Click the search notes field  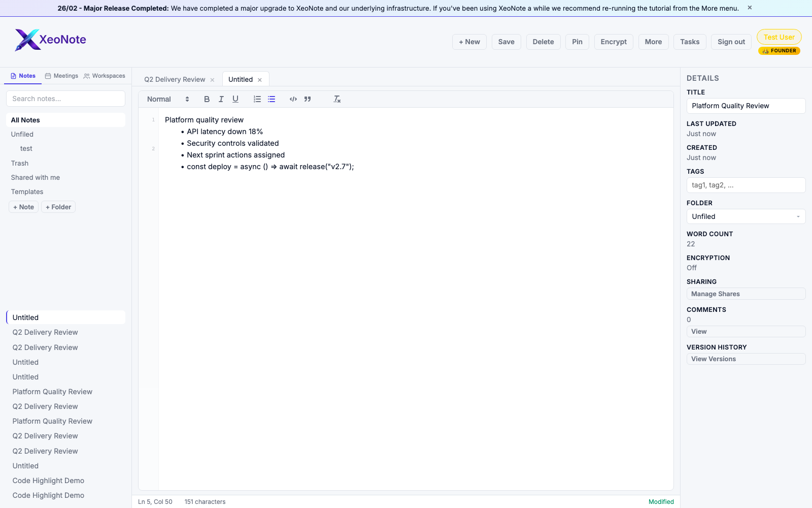[x=65, y=99]
